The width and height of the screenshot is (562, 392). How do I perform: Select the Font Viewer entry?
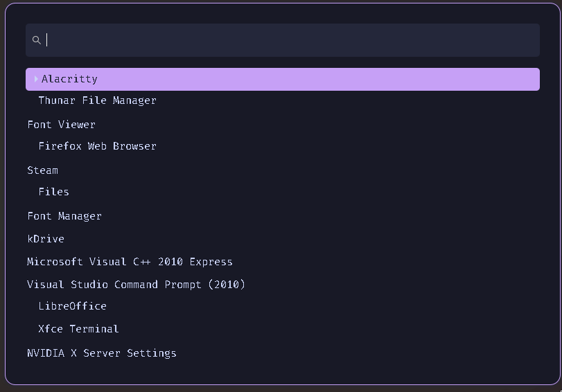coord(61,125)
